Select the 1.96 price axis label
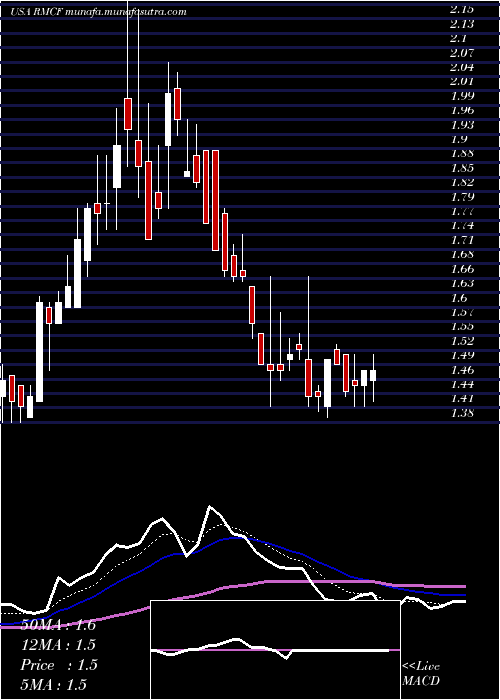 [462, 110]
